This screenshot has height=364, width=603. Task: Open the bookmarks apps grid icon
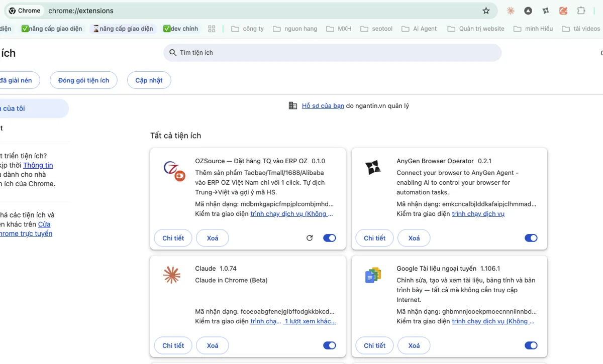pyautogui.click(x=212, y=29)
